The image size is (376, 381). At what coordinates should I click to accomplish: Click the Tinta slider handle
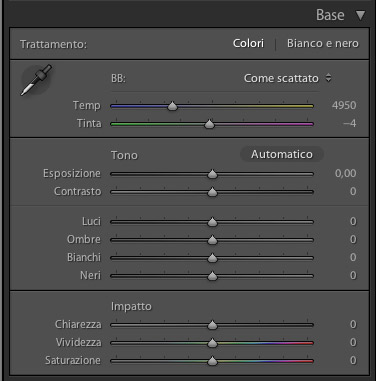pyautogui.click(x=209, y=124)
